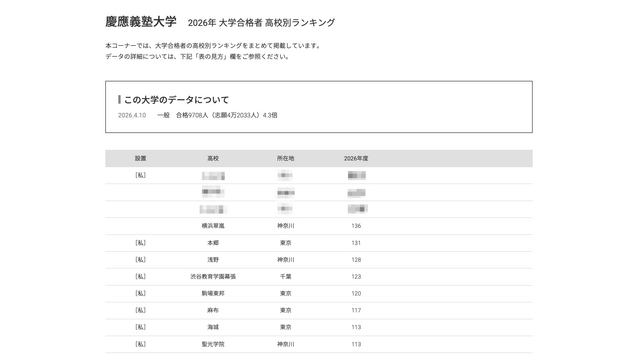Viewport: 640px width, 360px height.
Task: Click the 慶應義塾大学 page title
Action: tap(141, 22)
